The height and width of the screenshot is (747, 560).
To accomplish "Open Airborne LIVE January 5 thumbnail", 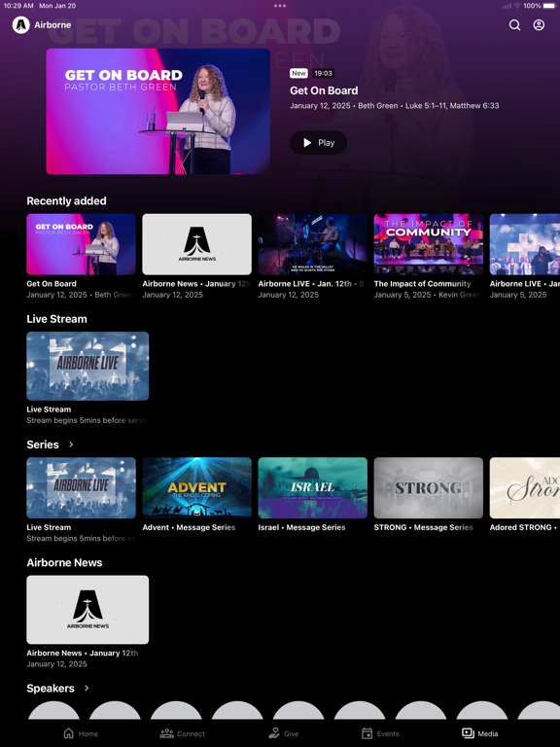I will tap(525, 244).
